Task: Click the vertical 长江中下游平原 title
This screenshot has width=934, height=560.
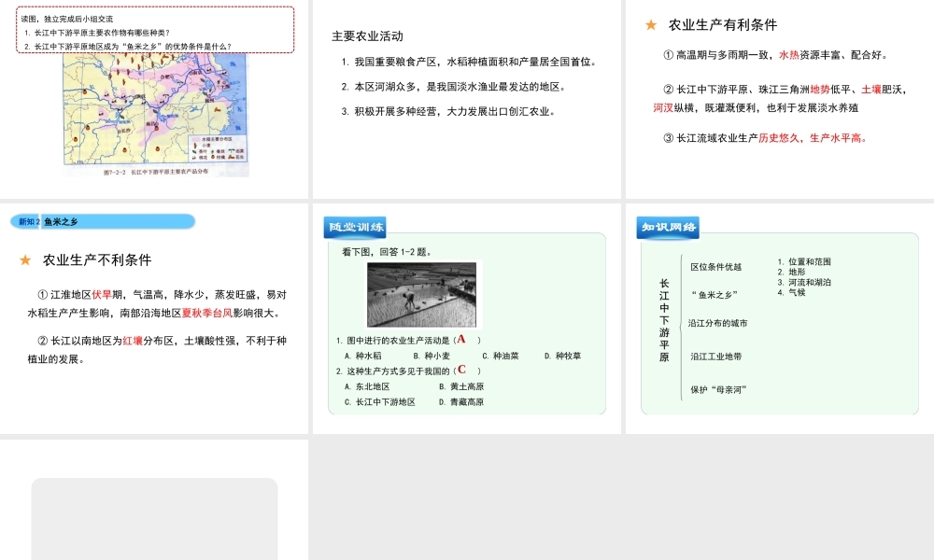Action: pyautogui.click(x=664, y=320)
